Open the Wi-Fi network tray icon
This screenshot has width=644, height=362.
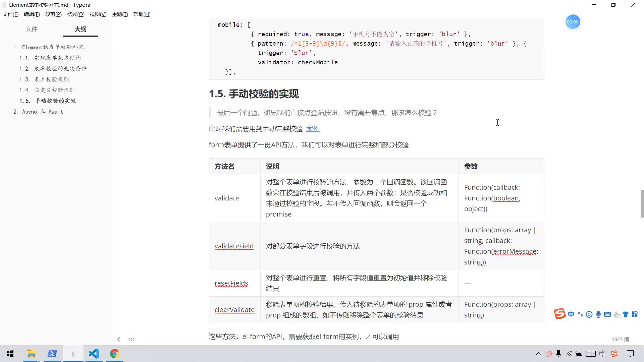tap(569, 354)
